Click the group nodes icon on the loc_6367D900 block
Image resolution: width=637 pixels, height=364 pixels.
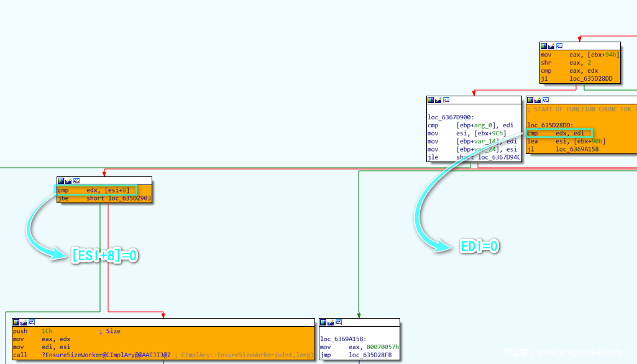pyautogui.click(x=446, y=100)
